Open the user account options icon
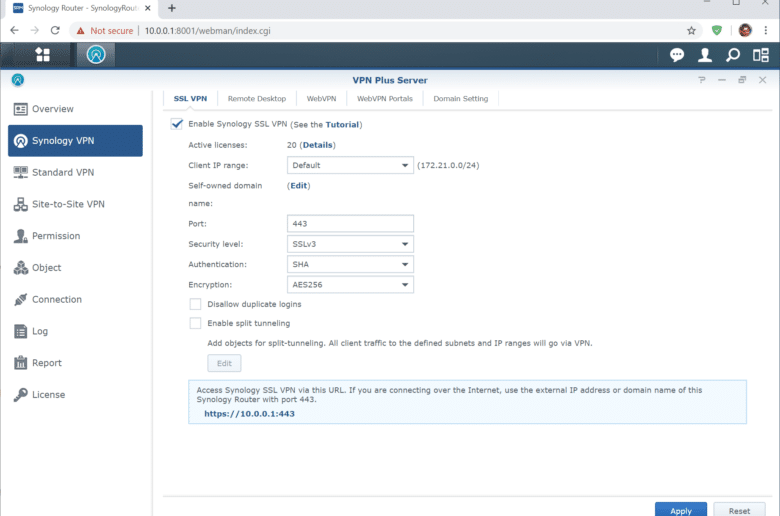The height and width of the screenshot is (516, 780). click(704, 55)
